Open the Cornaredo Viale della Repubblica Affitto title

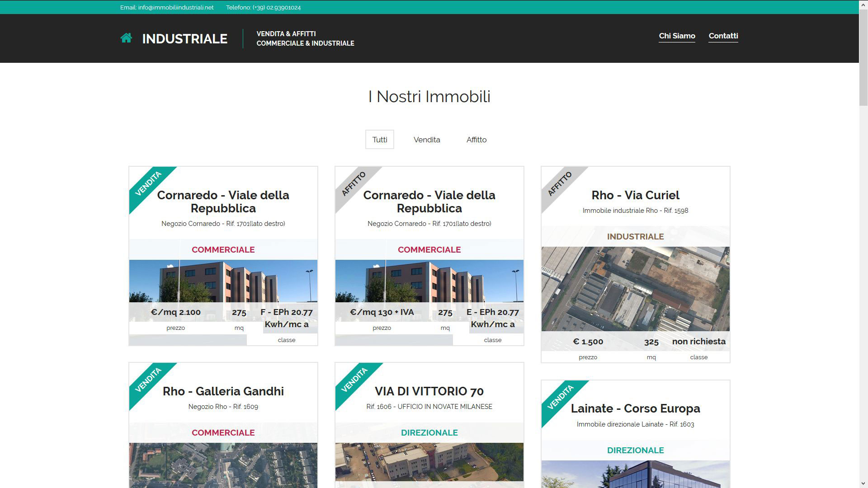[x=429, y=202]
